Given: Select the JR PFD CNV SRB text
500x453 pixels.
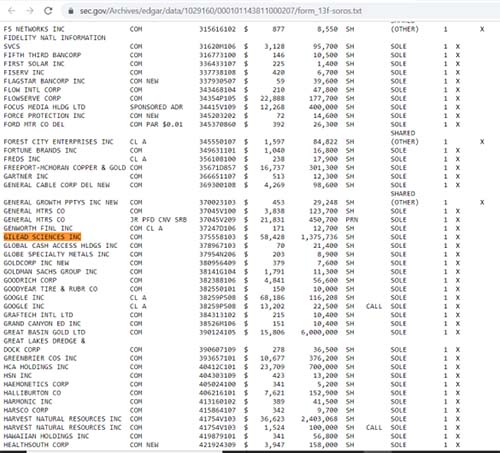Looking at the screenshot, I should (x=158, y=220).
